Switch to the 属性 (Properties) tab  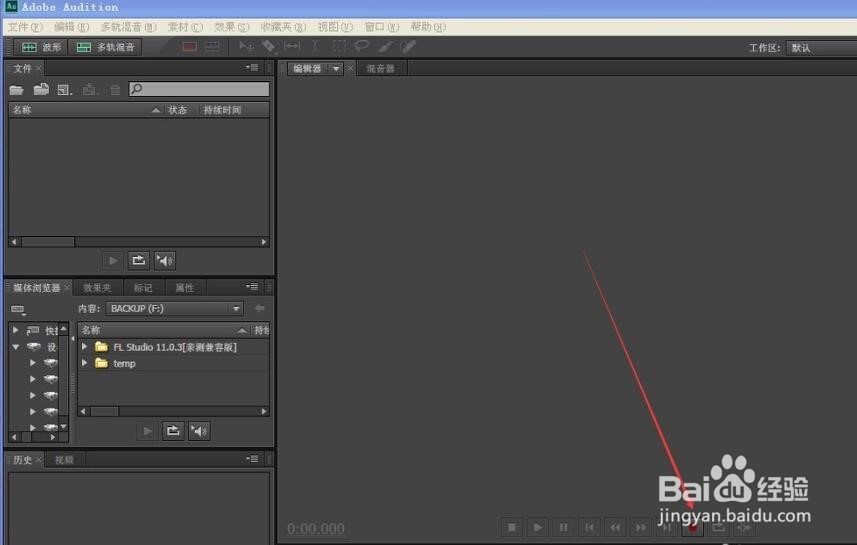click(185, 288)
